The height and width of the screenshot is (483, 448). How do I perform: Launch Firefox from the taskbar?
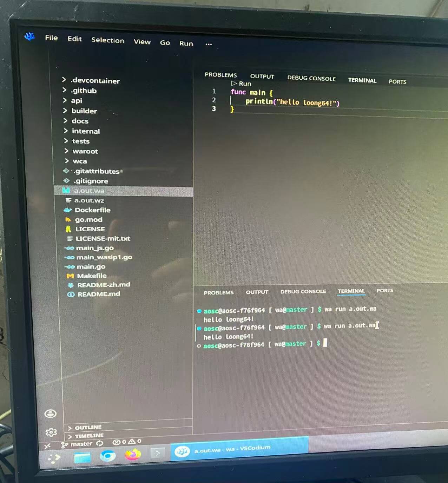coord(133,455)
